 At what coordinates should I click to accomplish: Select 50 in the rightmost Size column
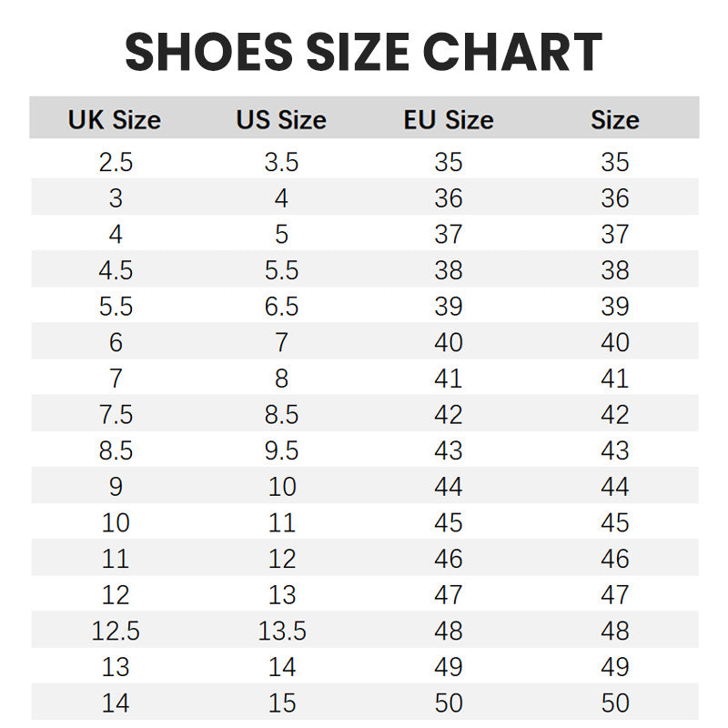point(615,703)
